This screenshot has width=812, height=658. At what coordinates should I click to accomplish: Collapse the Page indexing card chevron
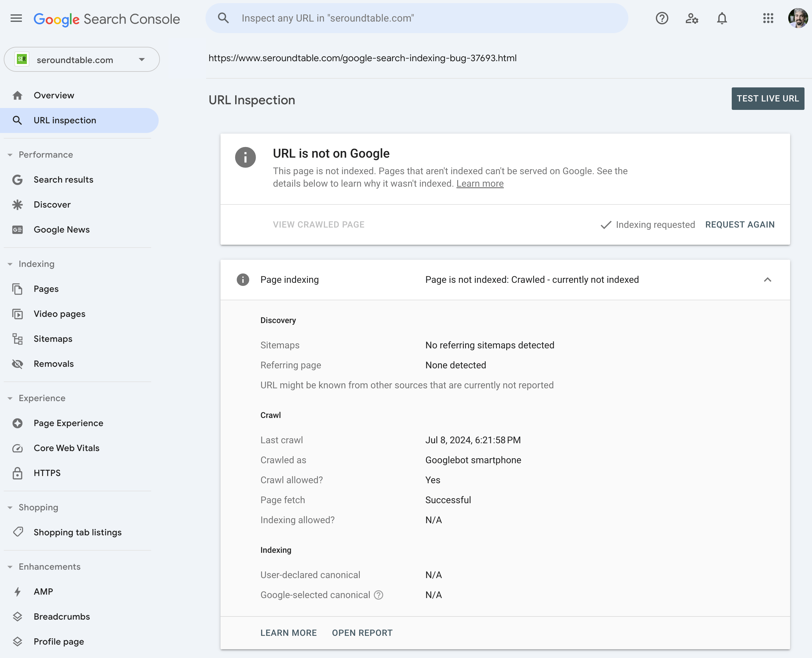[767, 280]
